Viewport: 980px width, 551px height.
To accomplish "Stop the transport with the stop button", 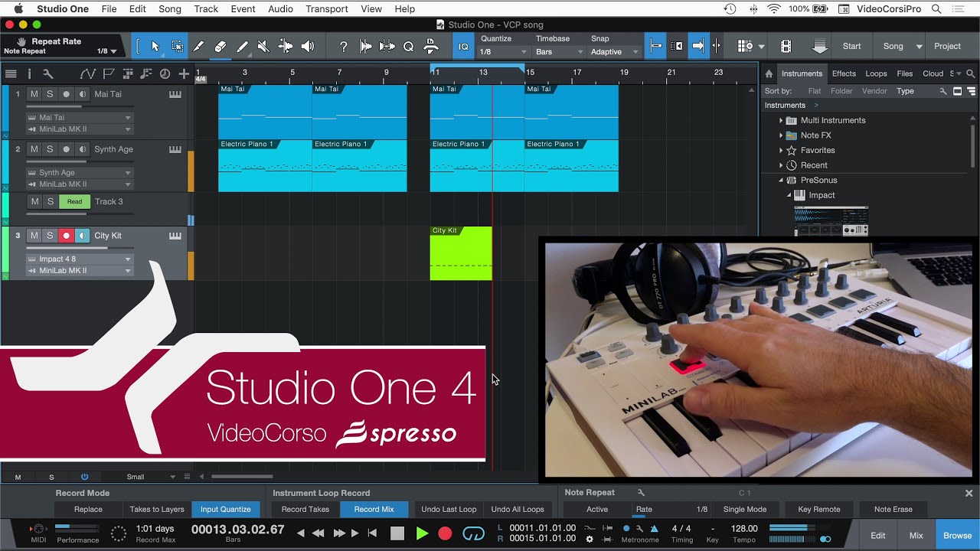I will 397,533.
